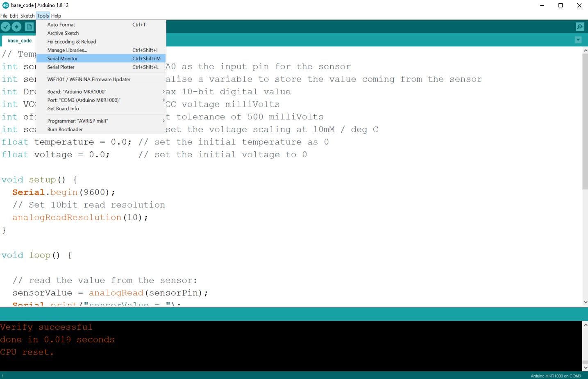The width and height of the screenshot is (588, 379).
Task: Click the New sketch toolbar icon
Action: click(x=30, y=27)
